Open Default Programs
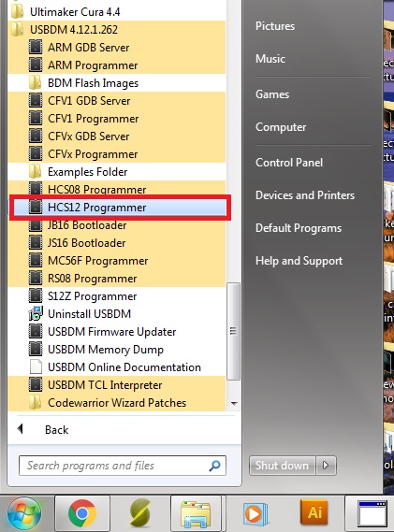Screen dimensions: 394x532 299,228
